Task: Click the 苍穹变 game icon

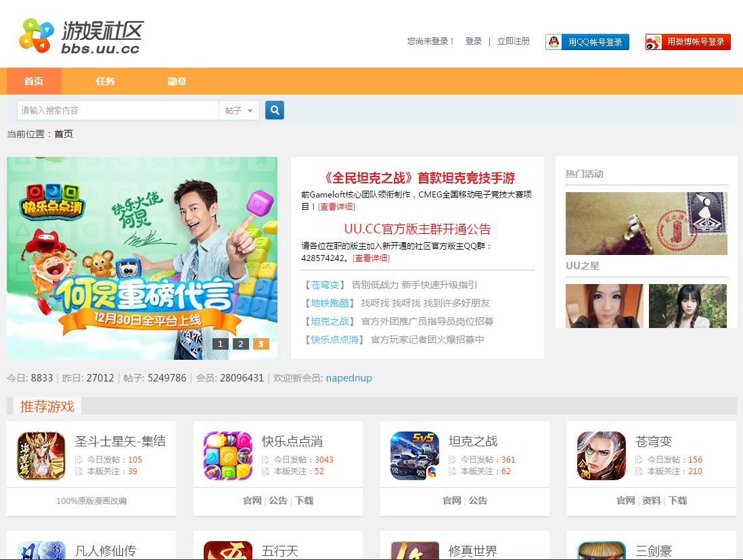Action: point(602,456)
